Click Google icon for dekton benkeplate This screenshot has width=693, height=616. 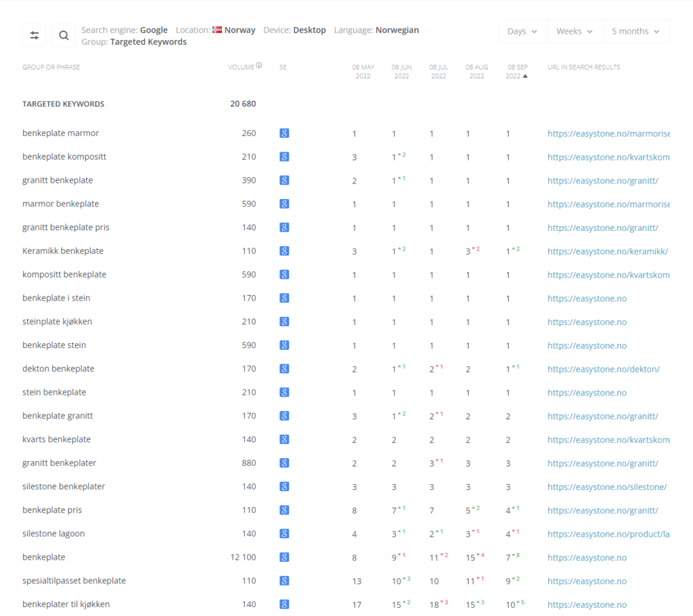click(x=284, y=368)
